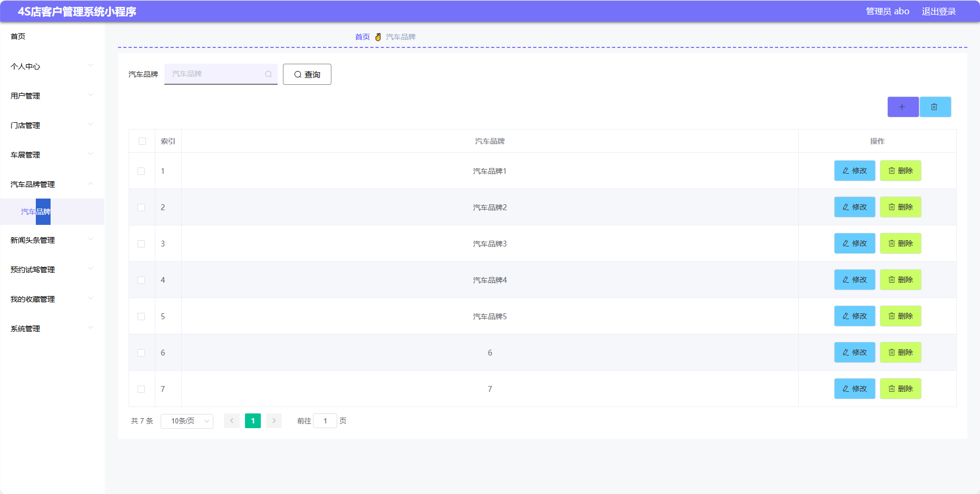Click 删除 in the row with index 7

(x=900, y=389)
